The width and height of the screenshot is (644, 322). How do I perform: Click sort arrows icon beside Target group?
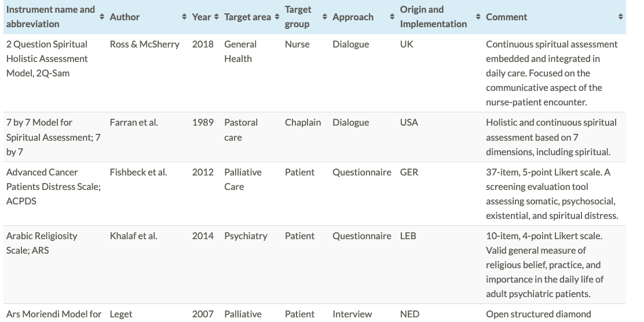pyautogui.click(x=324, y=17)
